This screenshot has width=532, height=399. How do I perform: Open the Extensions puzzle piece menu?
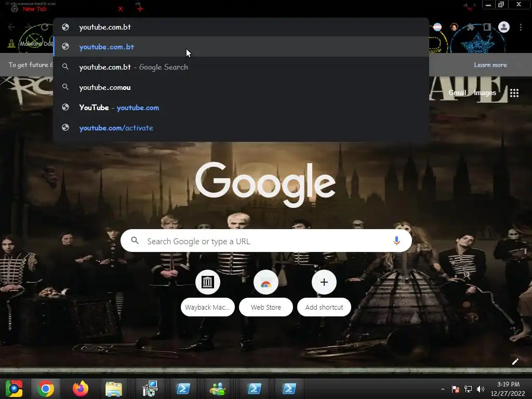470,27
